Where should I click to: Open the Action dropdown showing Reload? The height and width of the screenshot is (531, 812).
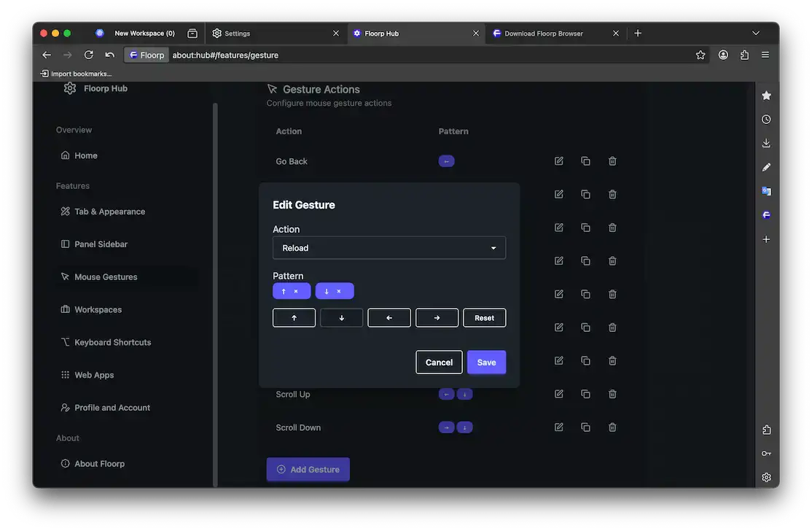point(389,248)
